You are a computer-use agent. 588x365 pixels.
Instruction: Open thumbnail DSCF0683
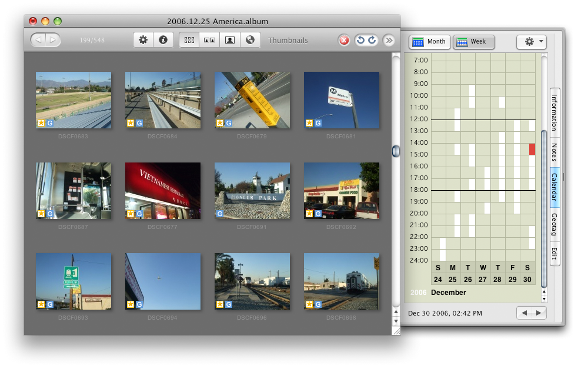pyautogui.click(x=73, y=100)
